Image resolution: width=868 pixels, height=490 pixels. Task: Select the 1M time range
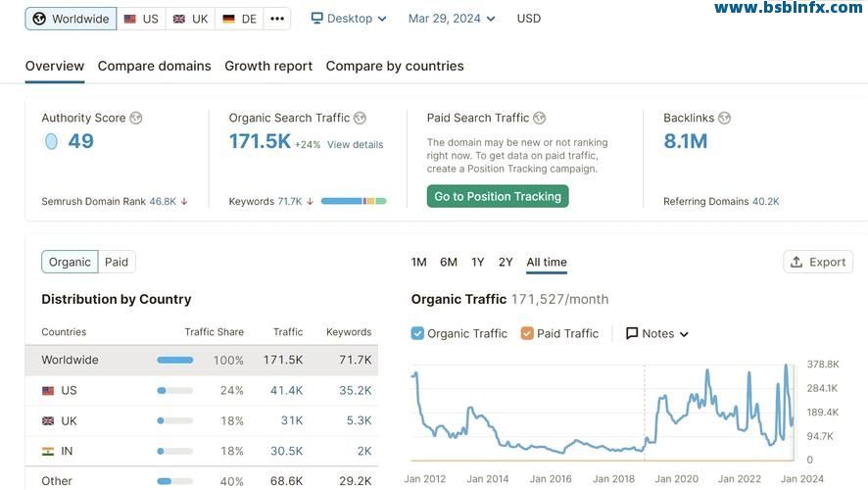point(419,262)
